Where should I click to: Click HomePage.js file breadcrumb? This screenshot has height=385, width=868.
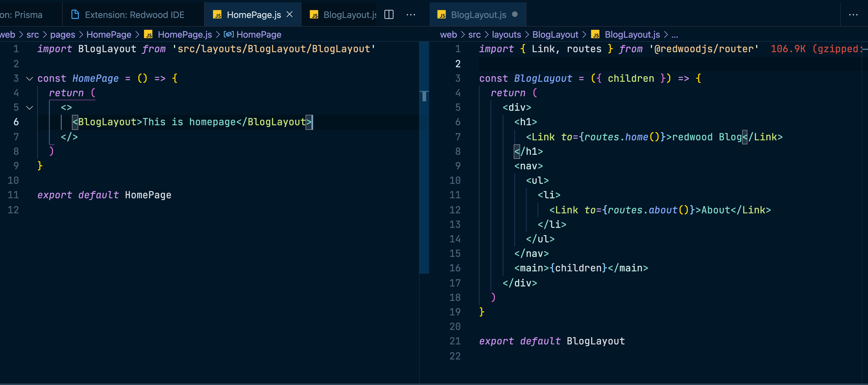tap(185, 34)
